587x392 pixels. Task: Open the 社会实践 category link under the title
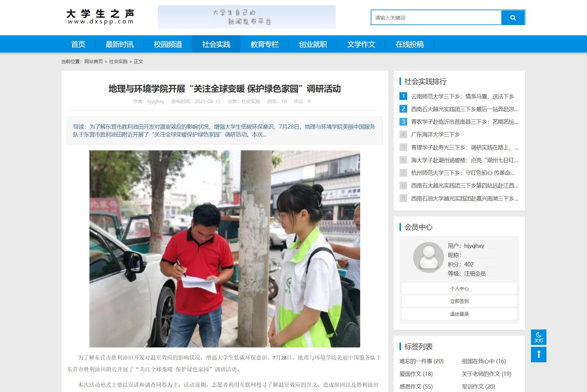[251, 101]
